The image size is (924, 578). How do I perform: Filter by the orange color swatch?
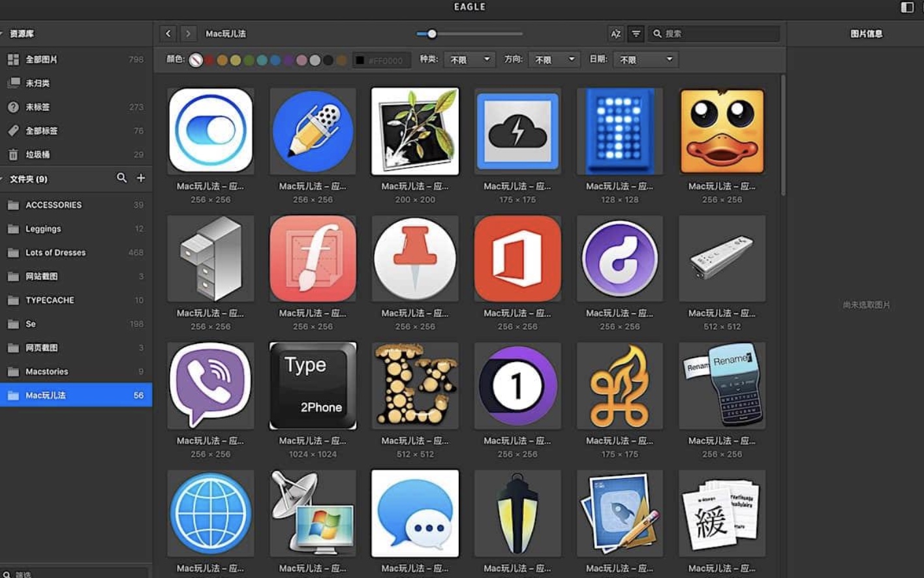tap(223, 60)
